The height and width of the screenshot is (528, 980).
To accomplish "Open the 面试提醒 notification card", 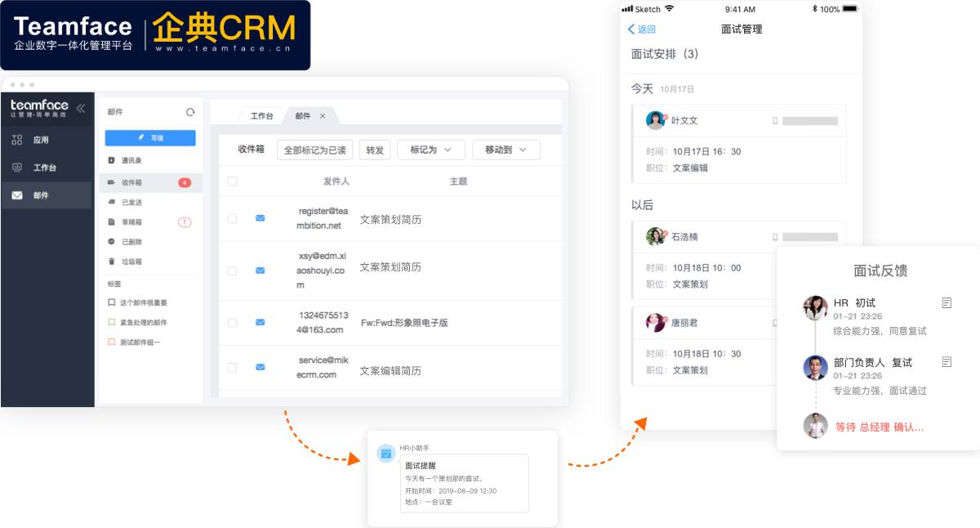I will tap(464, 482).
